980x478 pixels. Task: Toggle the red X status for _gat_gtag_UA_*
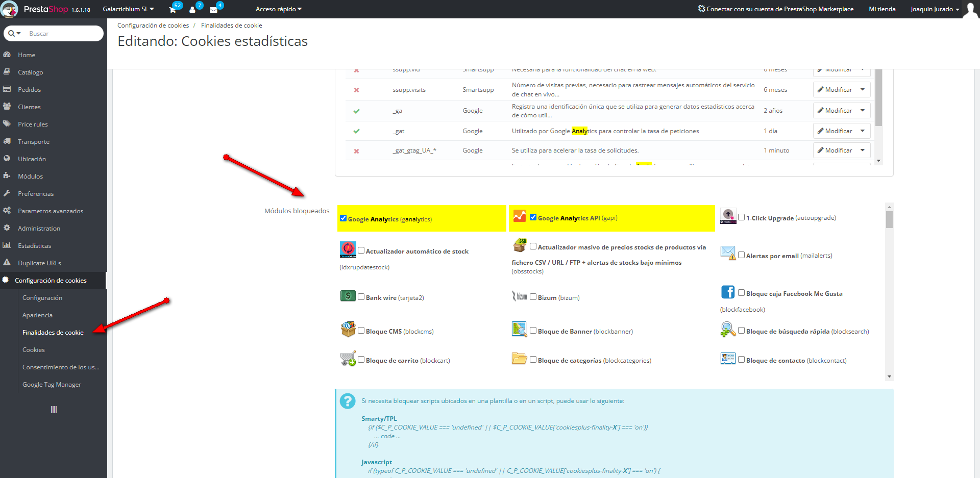click(356, 151)
